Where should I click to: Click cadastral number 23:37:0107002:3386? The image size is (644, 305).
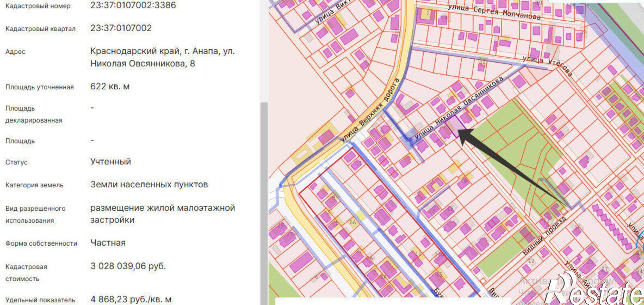133,5
